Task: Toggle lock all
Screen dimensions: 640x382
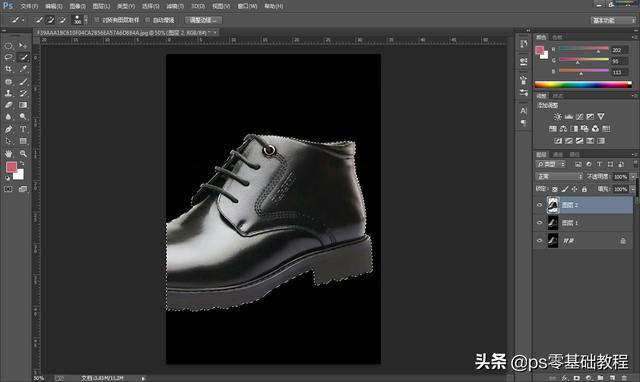Action: click(x=584, y=189)
